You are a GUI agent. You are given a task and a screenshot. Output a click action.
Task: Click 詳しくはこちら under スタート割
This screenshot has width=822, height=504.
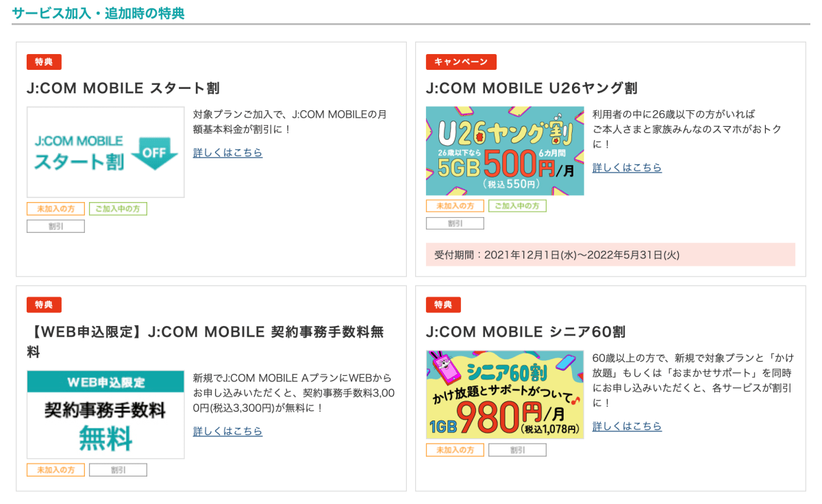227,153
